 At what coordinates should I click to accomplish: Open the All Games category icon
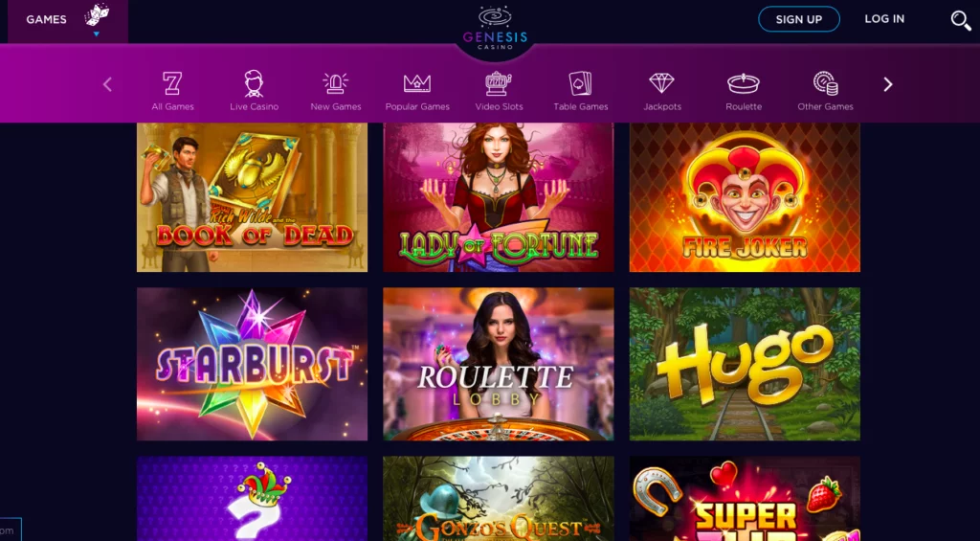[x=172, y=83]
